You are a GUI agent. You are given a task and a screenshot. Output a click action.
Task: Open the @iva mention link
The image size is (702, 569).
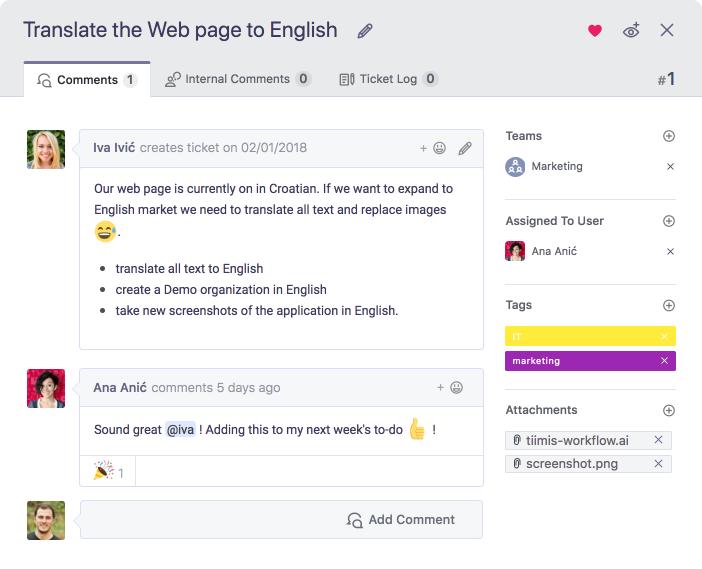pyautogui.click(x=180, y=430)
